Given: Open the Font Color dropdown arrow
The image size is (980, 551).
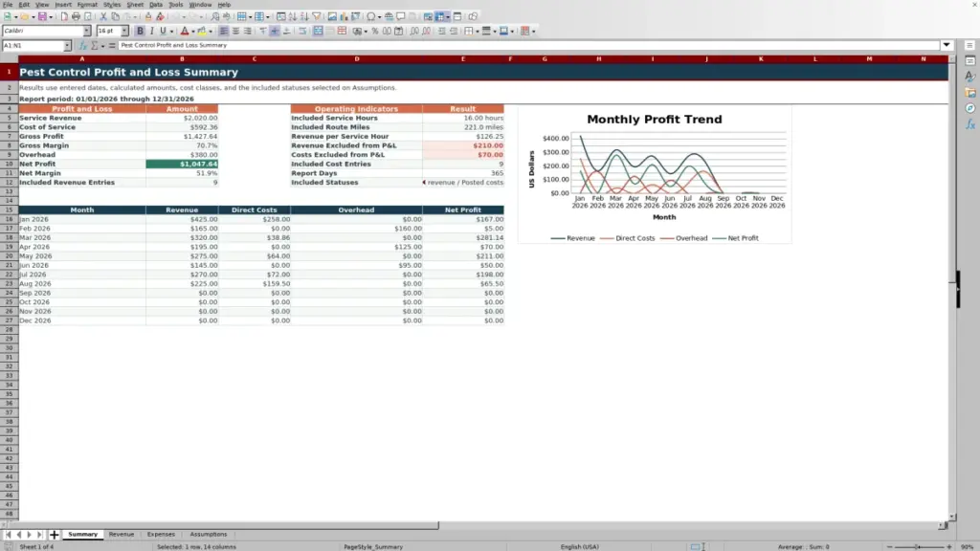Looking at the screenshot, I should [192, 32].
